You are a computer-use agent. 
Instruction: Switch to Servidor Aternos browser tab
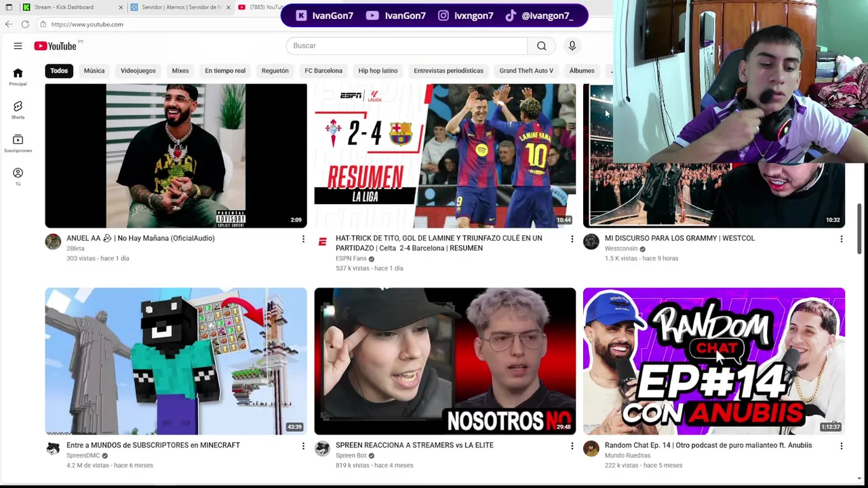click(x=181, y=7)
